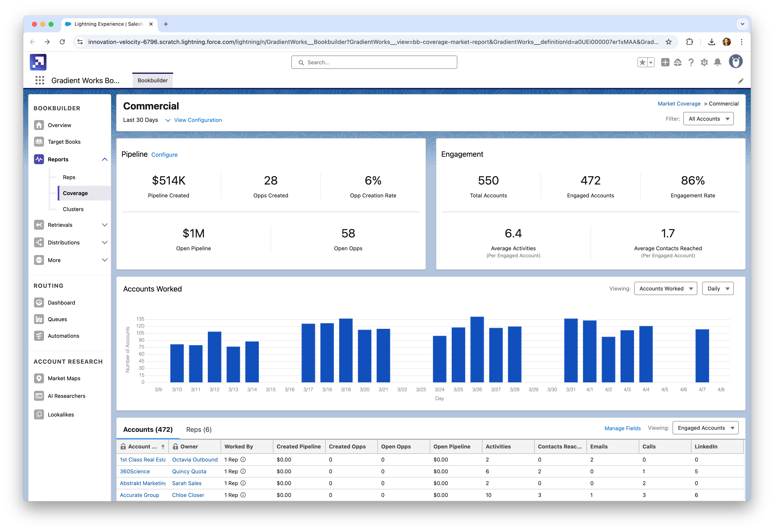Image resolution: width=774 pixels, height=532 pixels.
Task: Open Salesforce setup gear icon
Action: 704,62
